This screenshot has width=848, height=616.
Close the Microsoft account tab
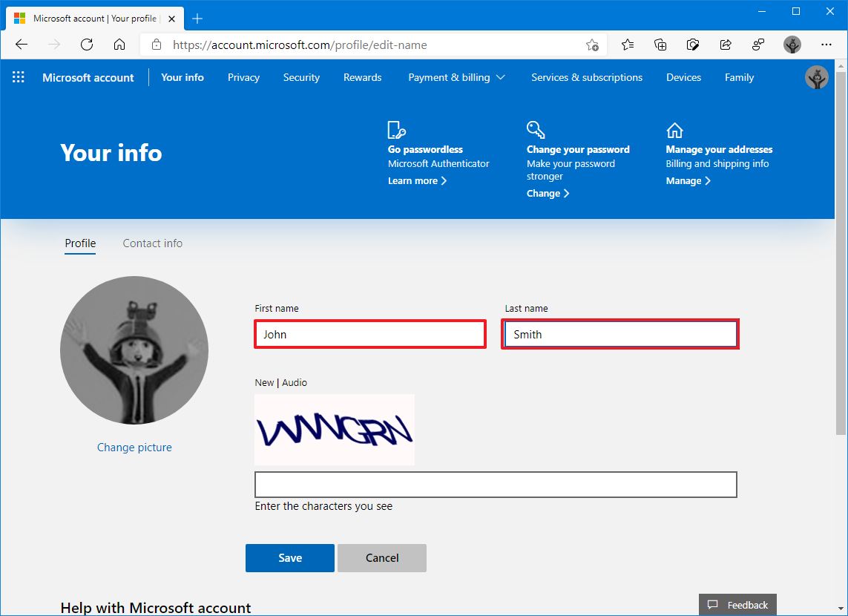tap(171, 19)
